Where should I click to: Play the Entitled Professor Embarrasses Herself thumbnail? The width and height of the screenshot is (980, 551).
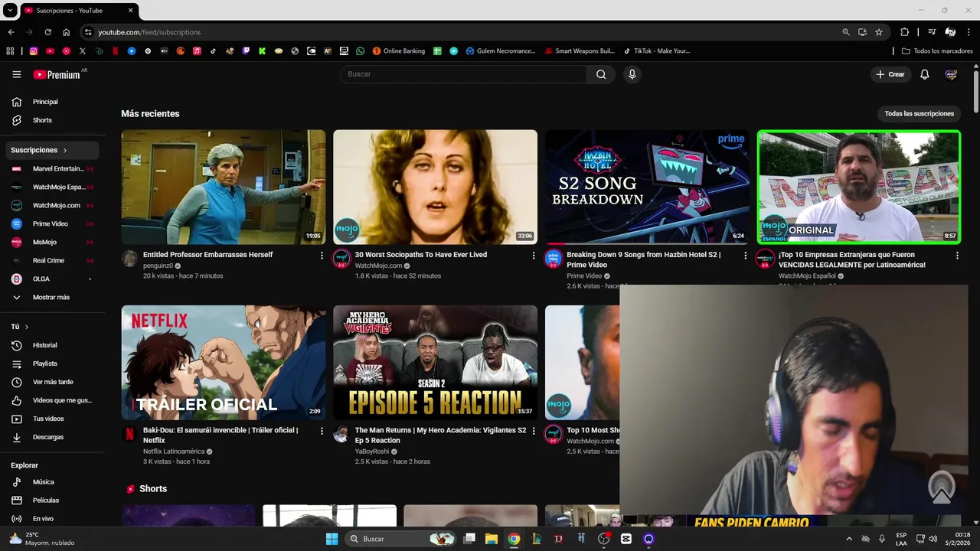224,187
